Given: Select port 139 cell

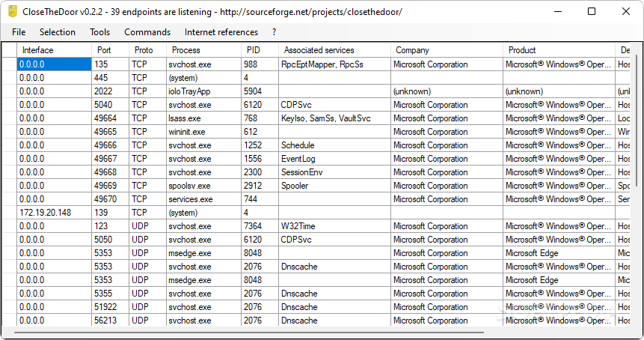Looking at the screenshot, I should pos(110,213).
